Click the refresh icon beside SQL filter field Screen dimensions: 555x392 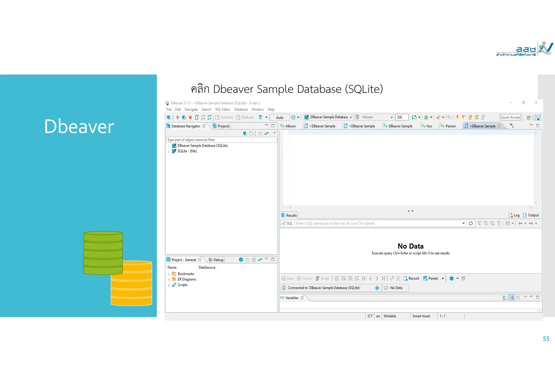click(x=471, y=223)
